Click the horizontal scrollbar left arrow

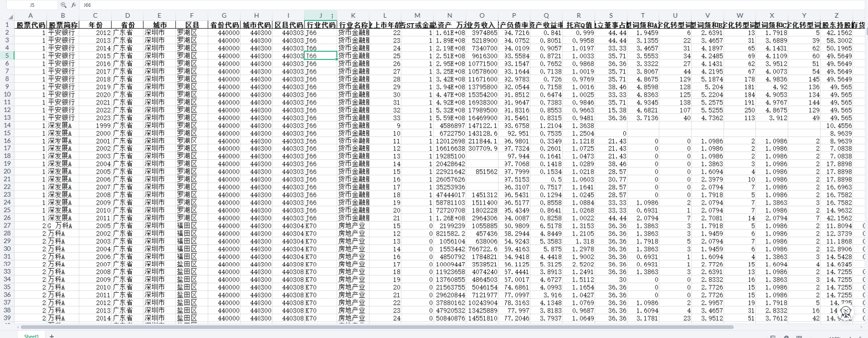pos(18,327)
